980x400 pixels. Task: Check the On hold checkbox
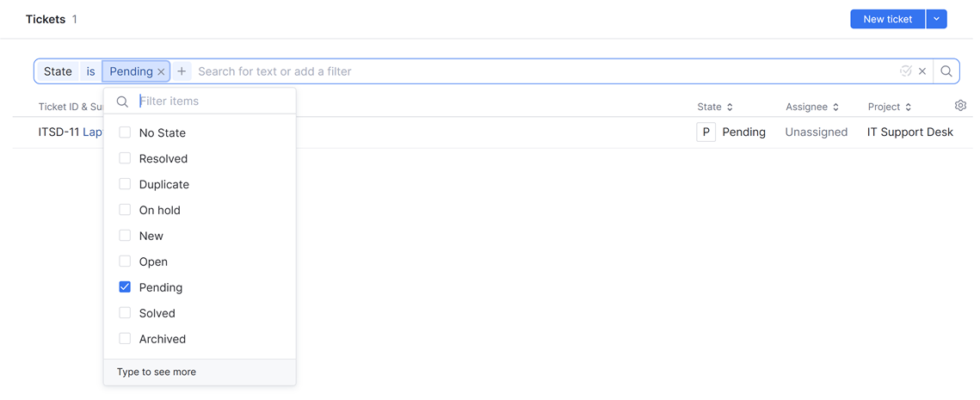point(125,210)
